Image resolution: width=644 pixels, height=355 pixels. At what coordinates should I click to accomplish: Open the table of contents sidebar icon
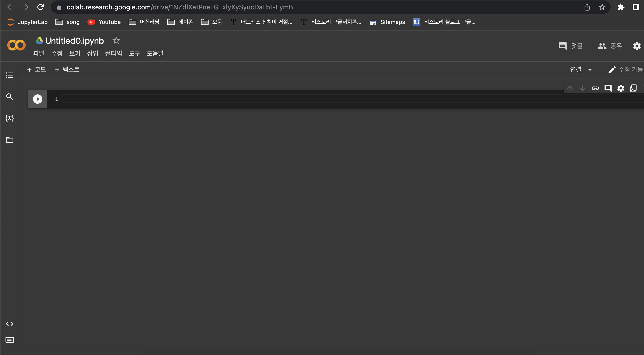coord(9,75)
